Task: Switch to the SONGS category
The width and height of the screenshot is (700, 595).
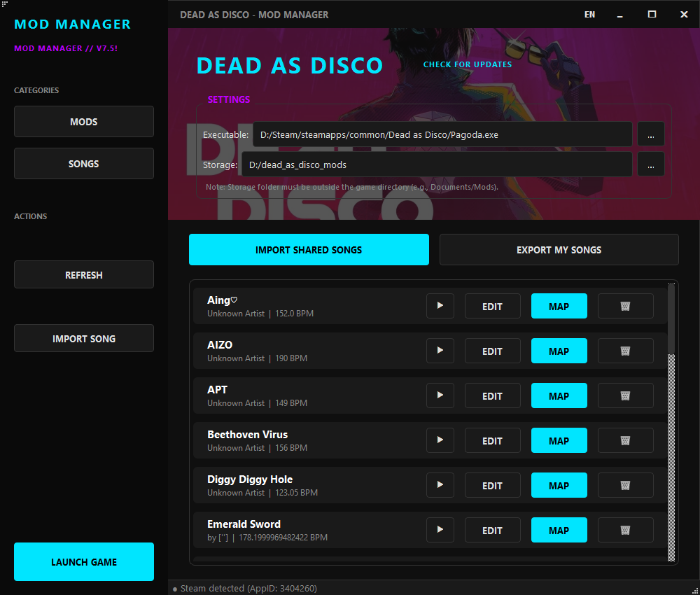Action: click(84, 163)
